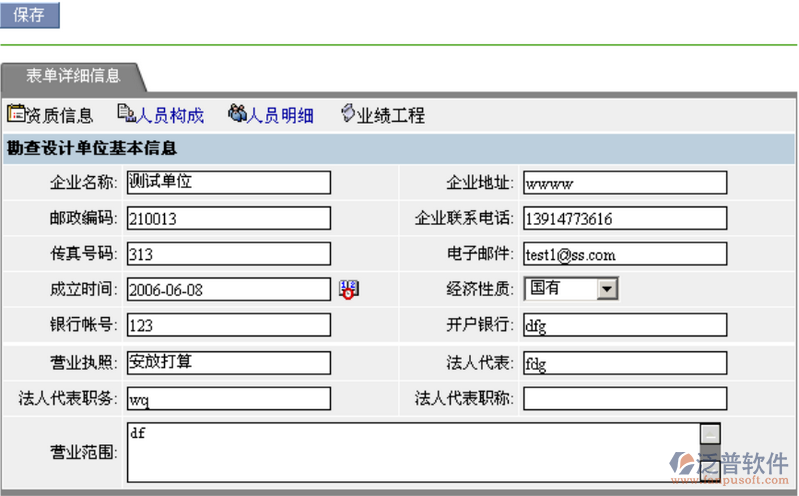Click the 营业范围 text area
The width and height of the screenshot is (799, 496).
[410, 452]
